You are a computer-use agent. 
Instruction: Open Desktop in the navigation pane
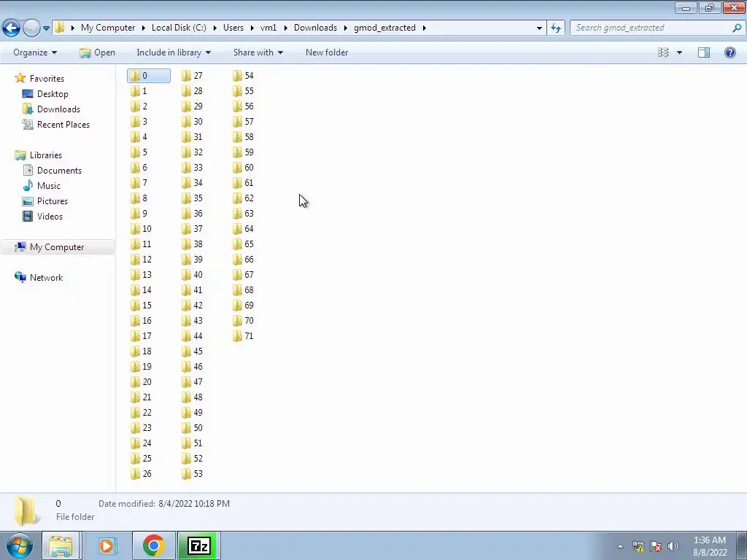click(45, 94)
